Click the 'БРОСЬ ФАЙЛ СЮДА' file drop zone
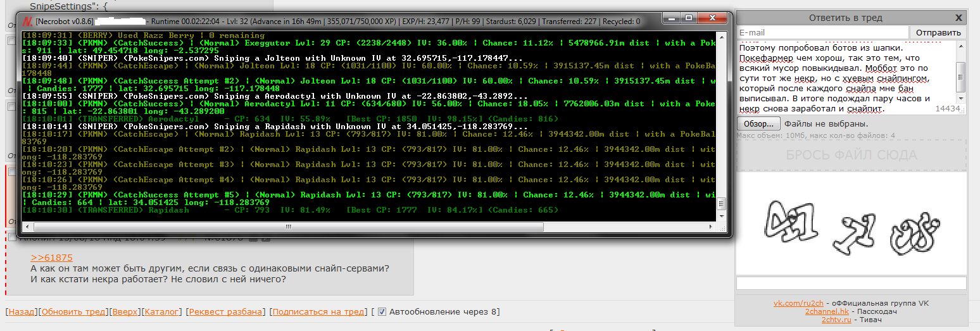Viewport: 980px width, 331px height. [x=851, y=155]
